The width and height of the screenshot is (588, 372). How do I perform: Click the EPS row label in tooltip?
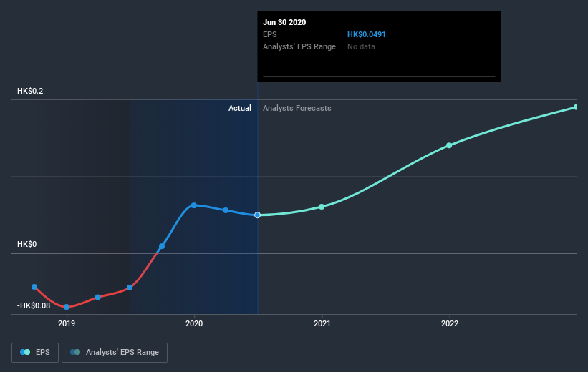[269, 34]
